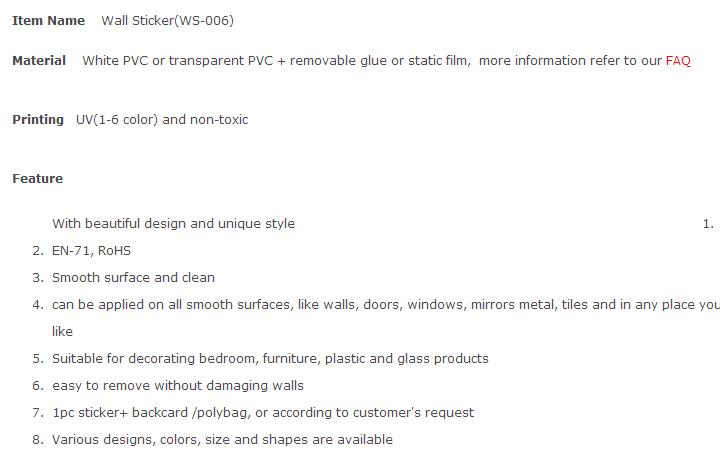Image resolution: width=720 pixels, height=472 pixels.
Task: Click the "1pc sticker+ backcard /polybag" list item
Action: (x=263, y=413)
